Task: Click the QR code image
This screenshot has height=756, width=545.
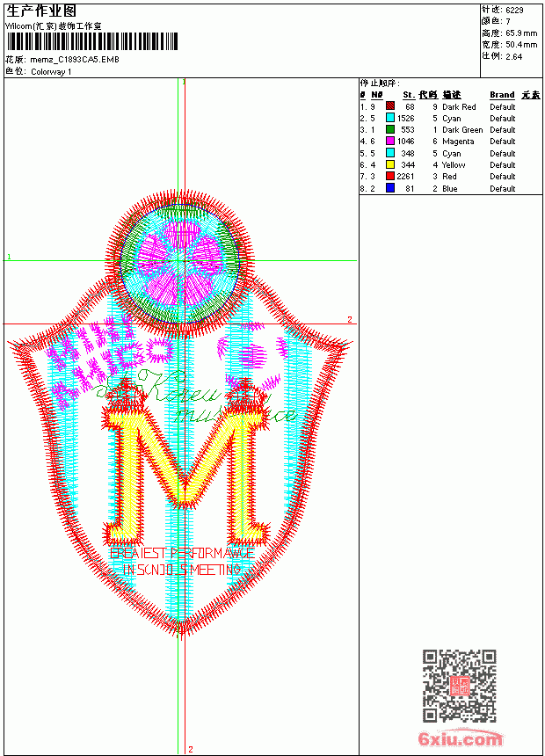Action: click(459, 686)
